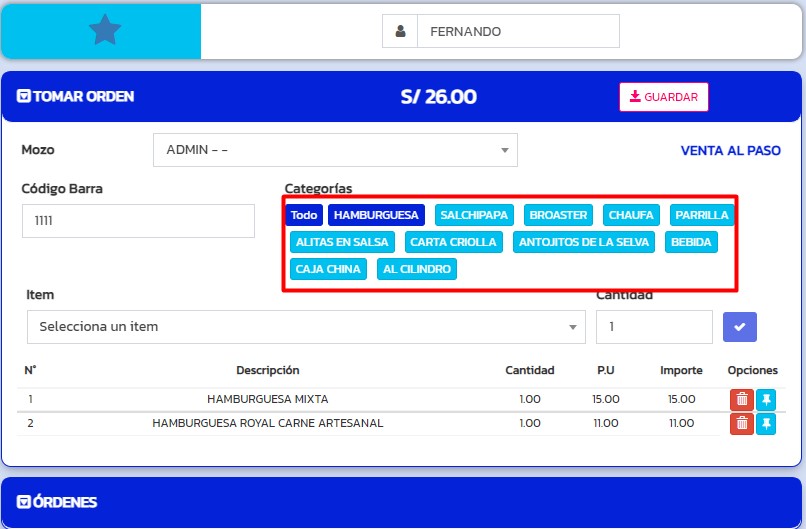This screenshot has width=806, height=529.
Task: Open the ANTOJITOS DE LA SELVA category
Action: point(584,242)
